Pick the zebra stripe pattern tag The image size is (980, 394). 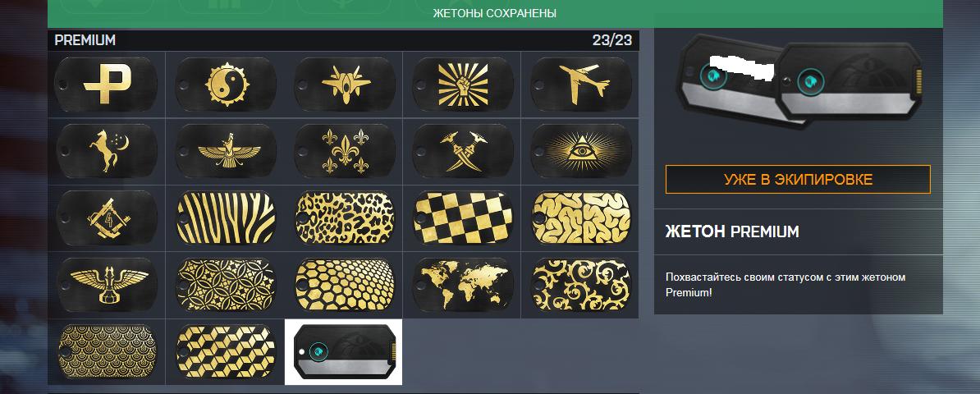point(225,218)
